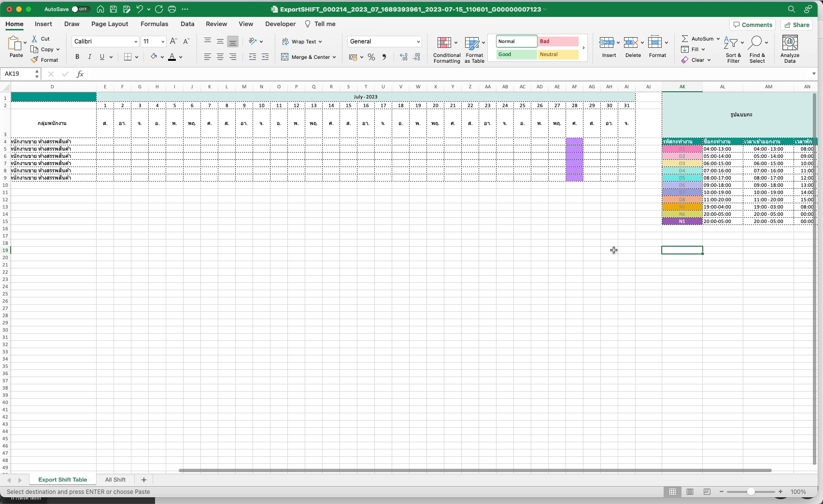This screenshot has width=823, height=504.
Task: Click the increase font size icon
Action: click(173, 42)
